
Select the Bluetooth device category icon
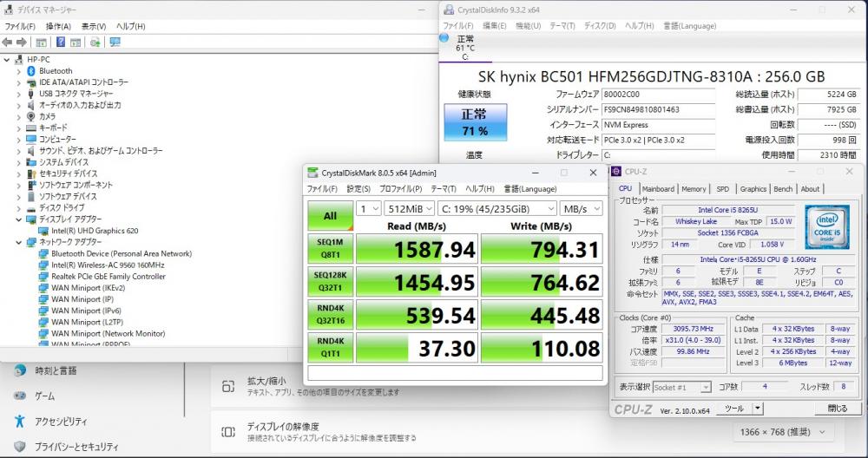click(31, 71)
